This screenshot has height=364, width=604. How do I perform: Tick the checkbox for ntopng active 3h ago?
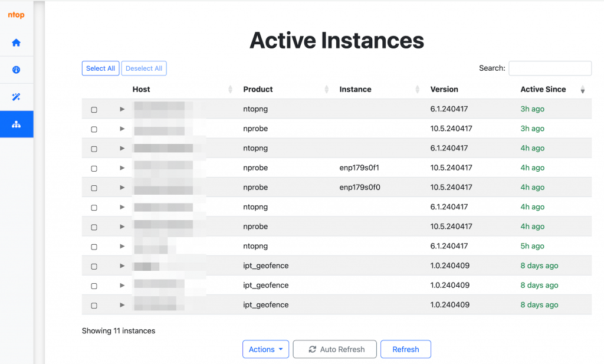click(x=94, y=110)
